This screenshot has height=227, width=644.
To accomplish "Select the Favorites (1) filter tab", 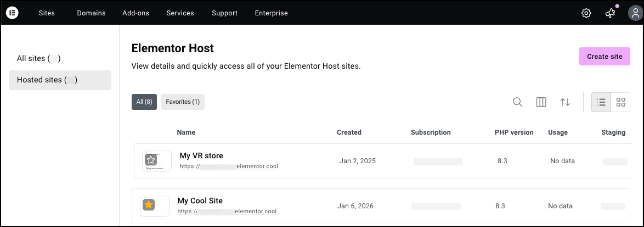I will [x=183, y=102].
